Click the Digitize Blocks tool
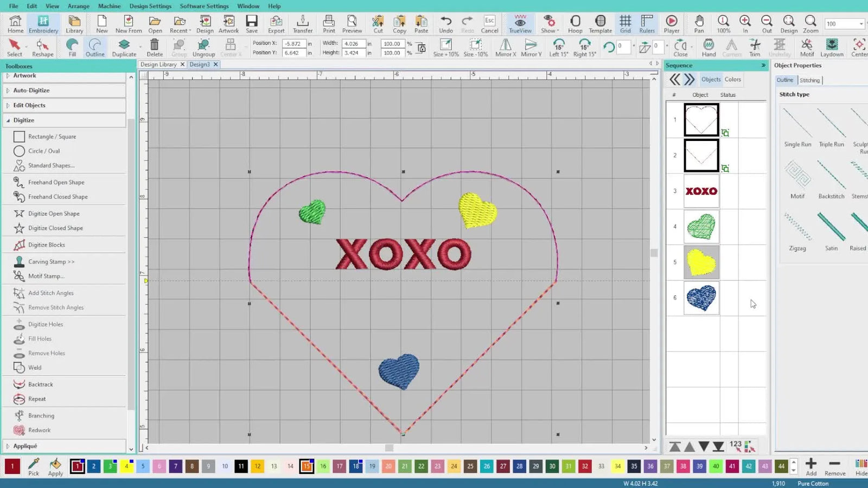Image resolution: width=868 pixels, height=488 pixels. click(46, 245)
